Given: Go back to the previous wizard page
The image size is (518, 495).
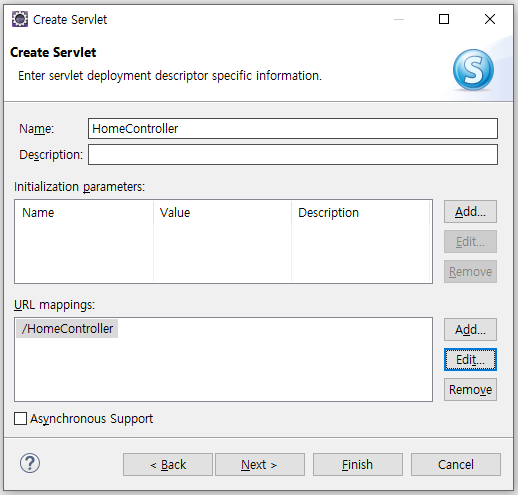Looking at the screenshot, I should coord(168,464).
